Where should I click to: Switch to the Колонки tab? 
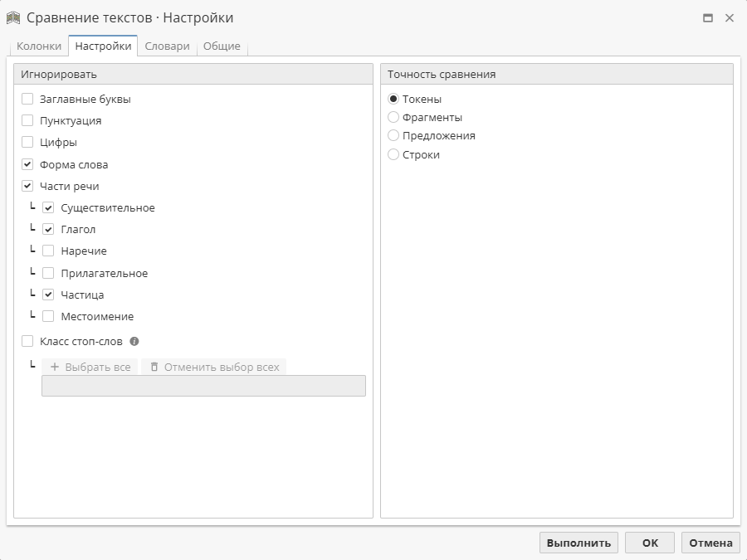coord(39,46)
